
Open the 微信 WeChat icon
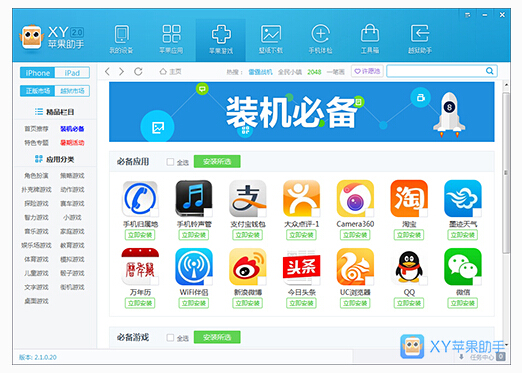(463, 267)
